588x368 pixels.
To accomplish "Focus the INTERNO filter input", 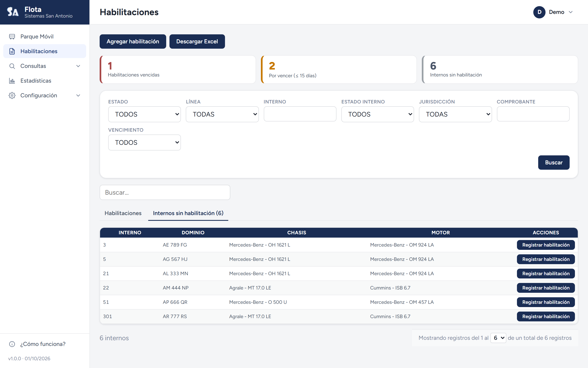I will pyautogui.click(x=300, y=114).
